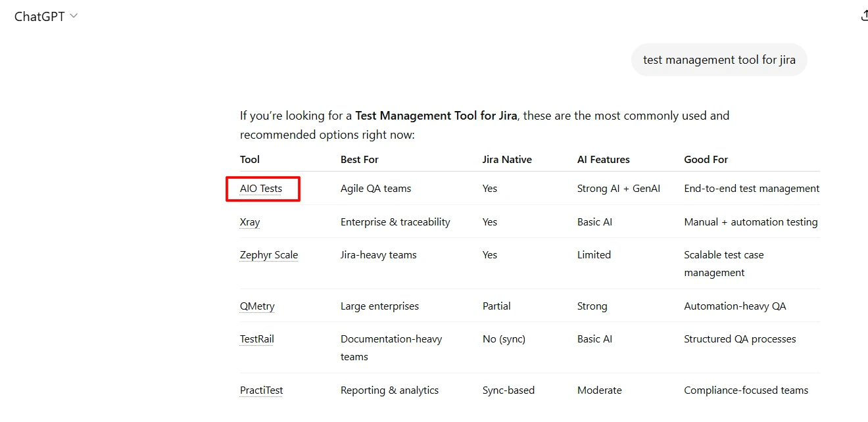Open the Xray link in the table

point(250,222)
